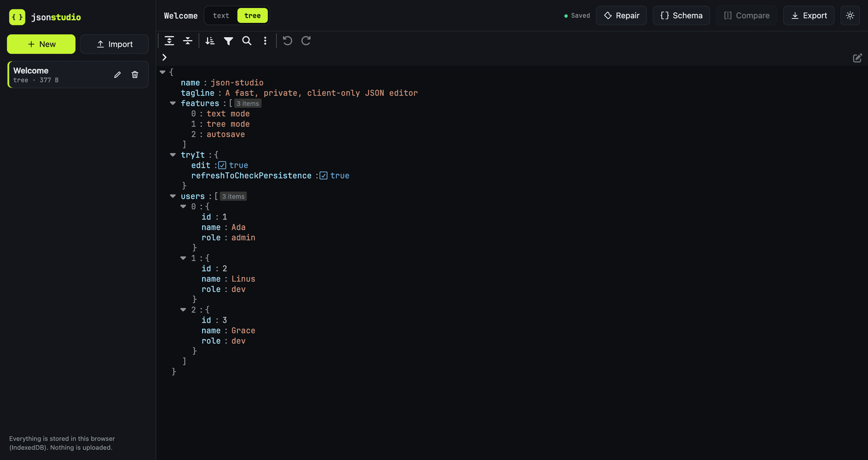Open the three-dot more options menu

(265, 41)
